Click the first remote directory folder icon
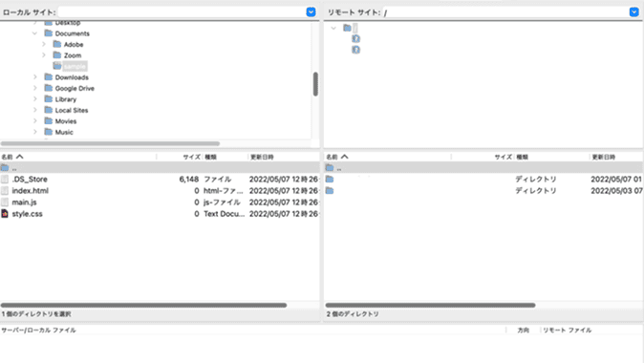Image resolution: width=644 pixels, height=363 pixels. pyautogui.click(x=330, y=179)
